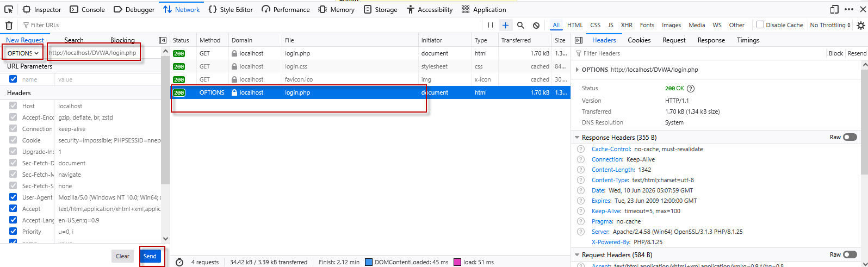This screenshot has height=267, width=868.
Task: Clear the network log with trash icon
Action: coord(9,25)
